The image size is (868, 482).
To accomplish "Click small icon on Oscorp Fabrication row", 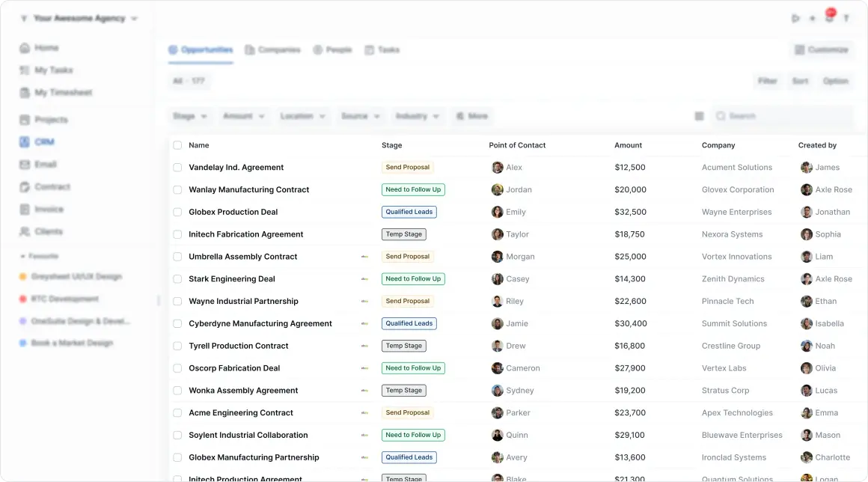I will tap(365, 368).
